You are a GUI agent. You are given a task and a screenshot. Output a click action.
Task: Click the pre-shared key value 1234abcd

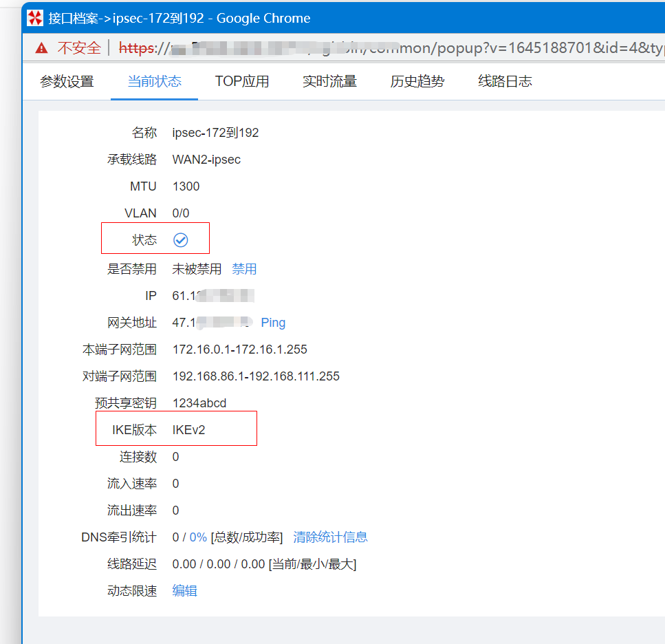[x=199, y=403]
